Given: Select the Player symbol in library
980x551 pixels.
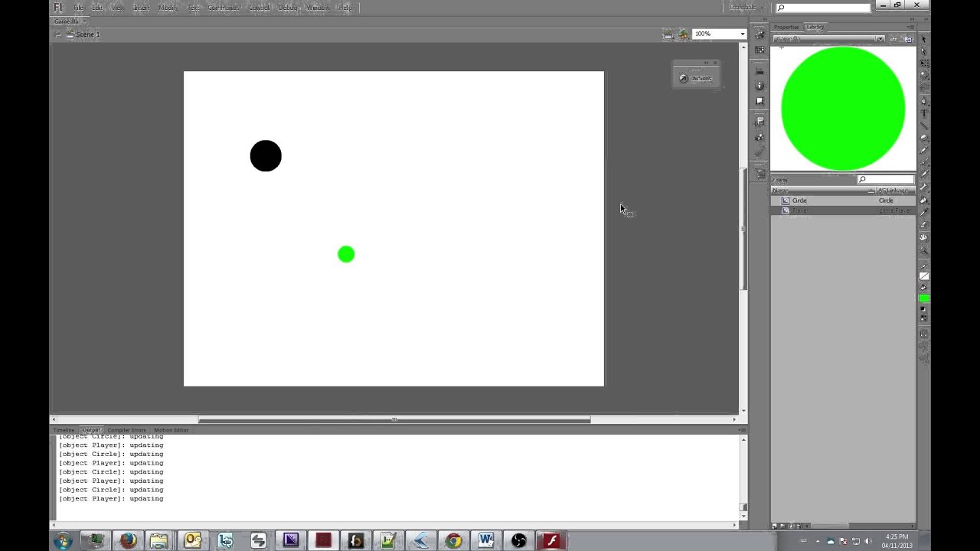Looking at the screenshot, I should (843, 210).
